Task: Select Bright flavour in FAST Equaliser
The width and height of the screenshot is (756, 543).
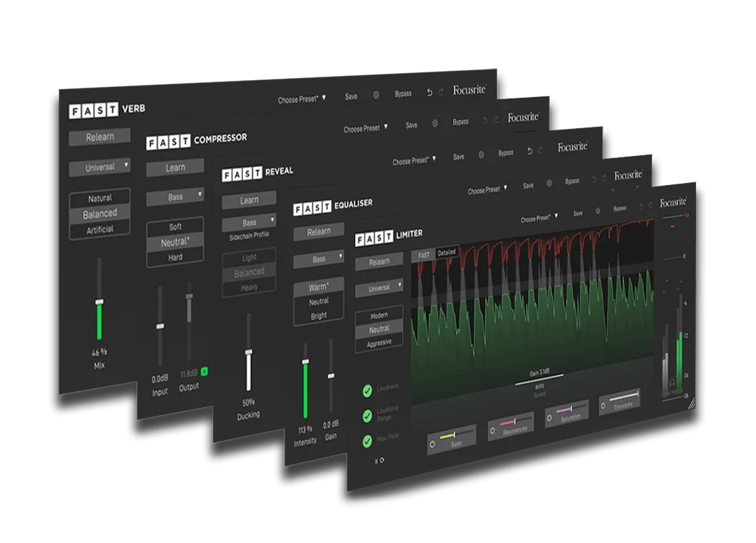Action: point(319,315)
